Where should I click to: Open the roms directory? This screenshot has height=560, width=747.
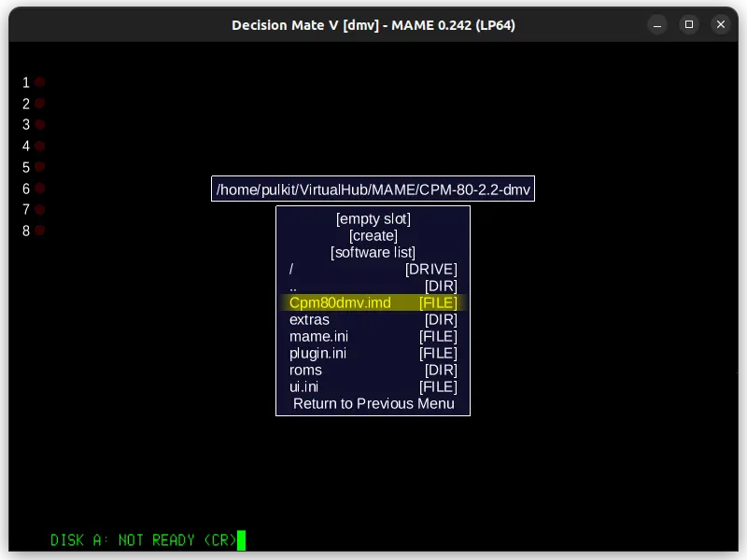(373, 370)
